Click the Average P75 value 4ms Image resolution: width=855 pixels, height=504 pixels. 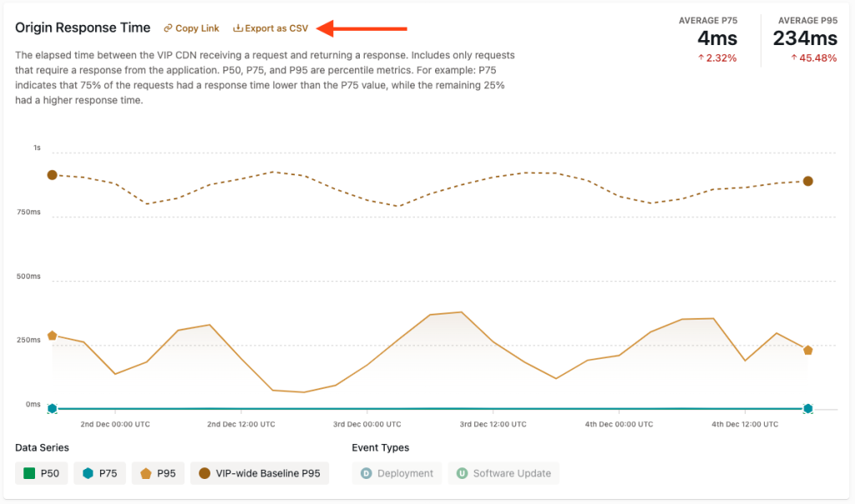717,38
